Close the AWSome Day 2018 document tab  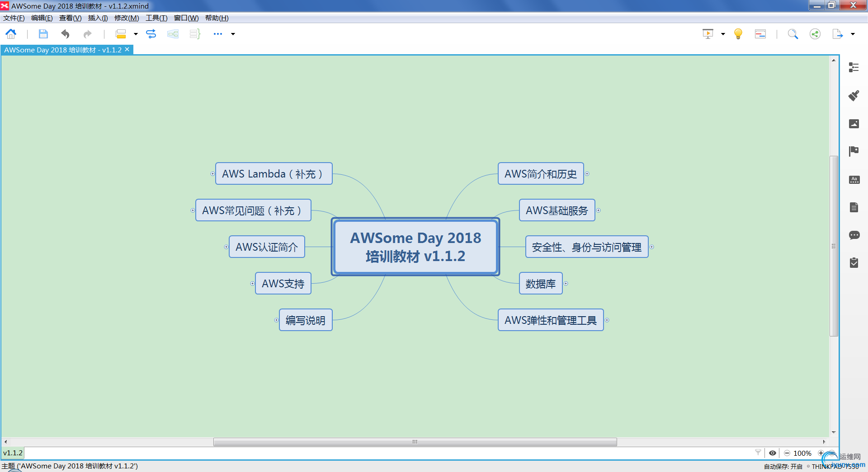[x=127, y=50]
